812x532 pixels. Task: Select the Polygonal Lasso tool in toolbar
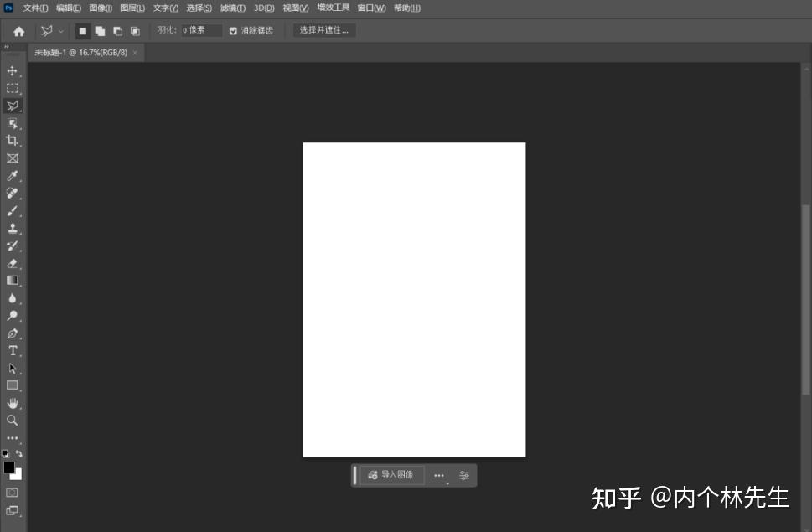click(x=13, y=106)
